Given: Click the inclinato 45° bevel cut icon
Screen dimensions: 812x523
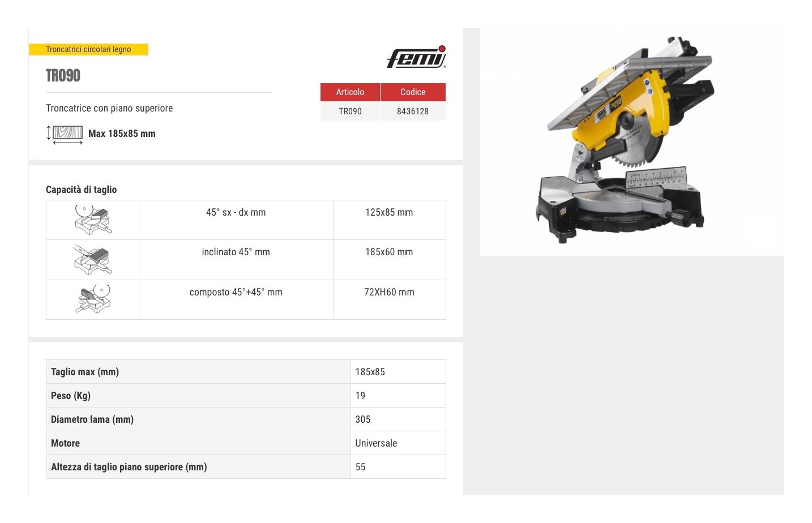Looking at the screenshot, I should click(93, 260).
